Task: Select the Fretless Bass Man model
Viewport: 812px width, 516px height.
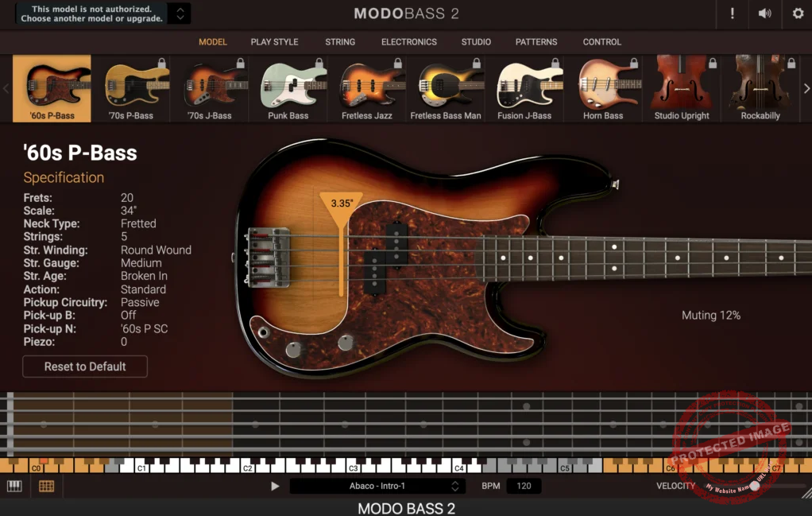Action: pyautogui.click(x=446, y=88)
